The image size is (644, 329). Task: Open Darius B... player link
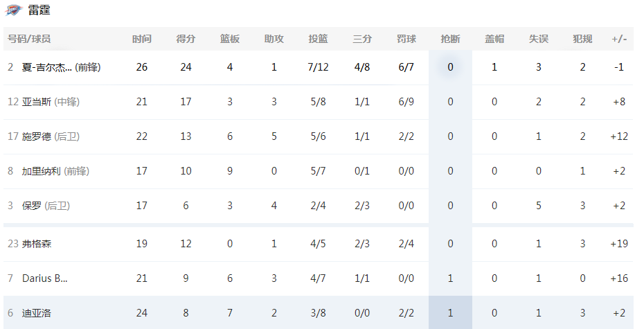tap(45, 278)
